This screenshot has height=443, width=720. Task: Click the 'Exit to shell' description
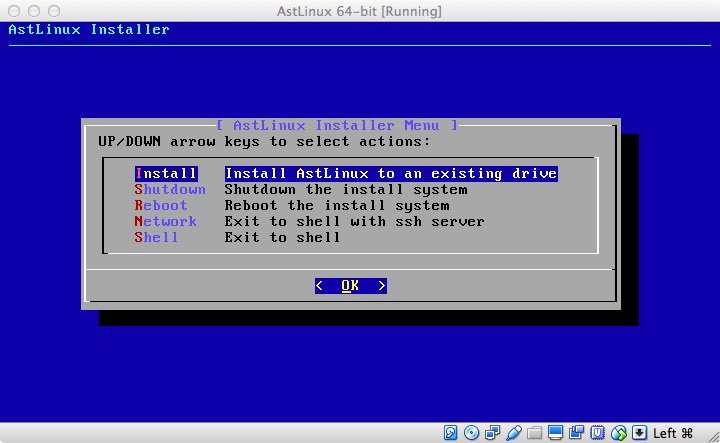[282, 237]
